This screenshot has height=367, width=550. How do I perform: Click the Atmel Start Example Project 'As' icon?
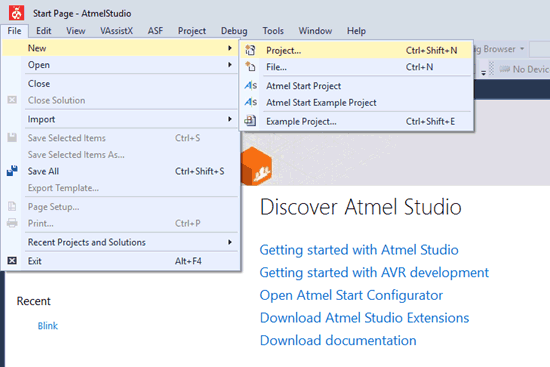[250, 102]
